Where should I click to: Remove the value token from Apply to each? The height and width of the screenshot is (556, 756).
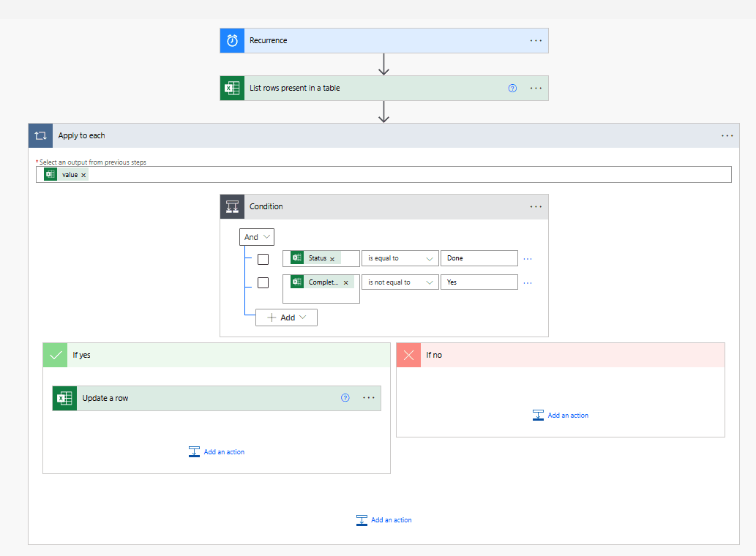[x=83, y=174]
